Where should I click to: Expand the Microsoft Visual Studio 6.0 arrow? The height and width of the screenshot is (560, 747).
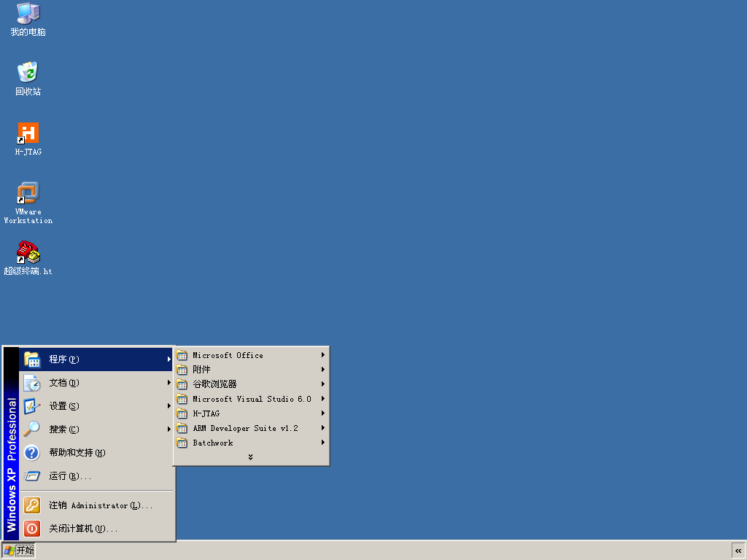coord(322,399)
